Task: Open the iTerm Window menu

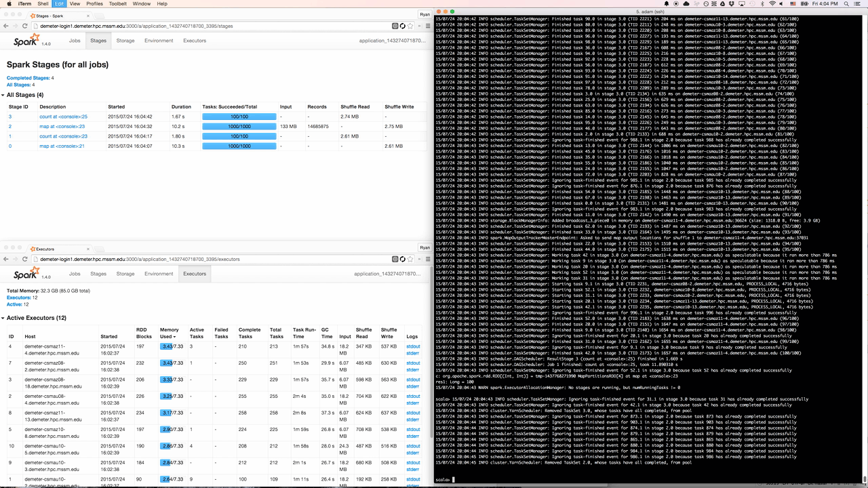Action: (142, 3)
